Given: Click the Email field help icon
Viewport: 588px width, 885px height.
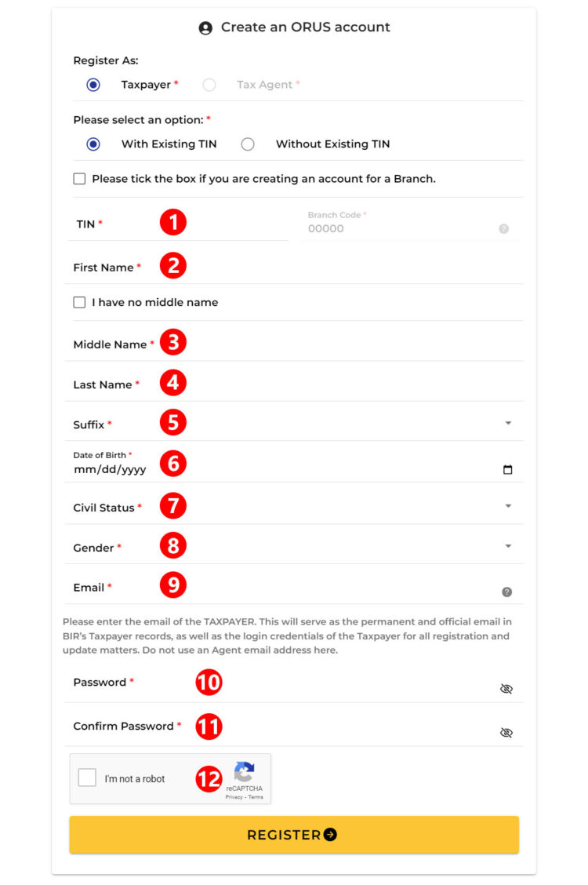Looking at the screenshot, I should (506, 592).
